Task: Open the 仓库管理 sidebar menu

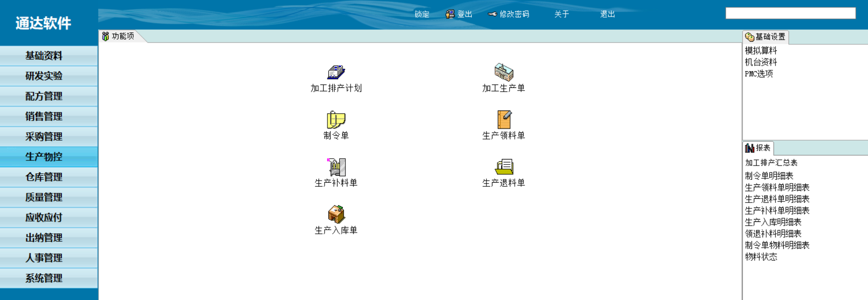Action: point(44,177)
